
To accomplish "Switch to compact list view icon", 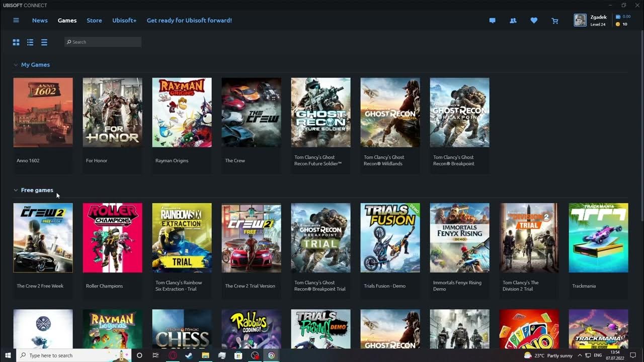I will [x=44, y=42].
